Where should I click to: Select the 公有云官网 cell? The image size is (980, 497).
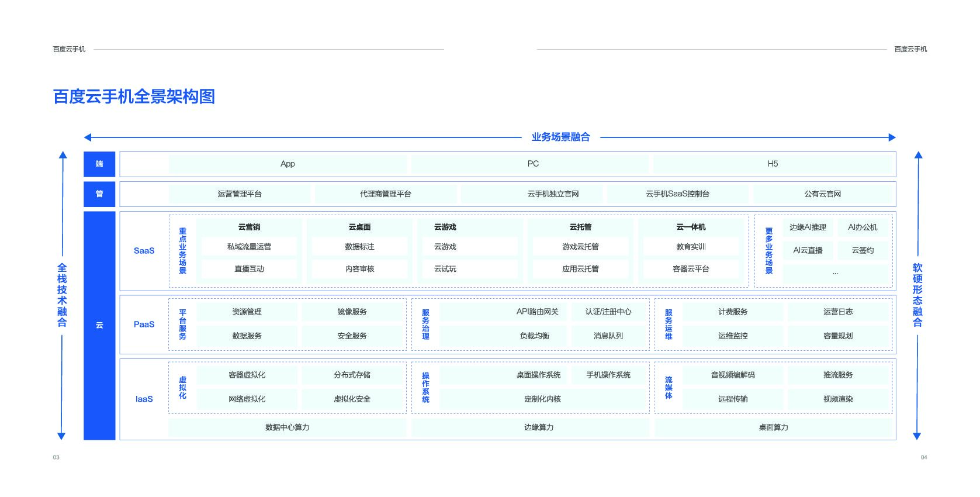pyautogui.click(x=822, y=194)
